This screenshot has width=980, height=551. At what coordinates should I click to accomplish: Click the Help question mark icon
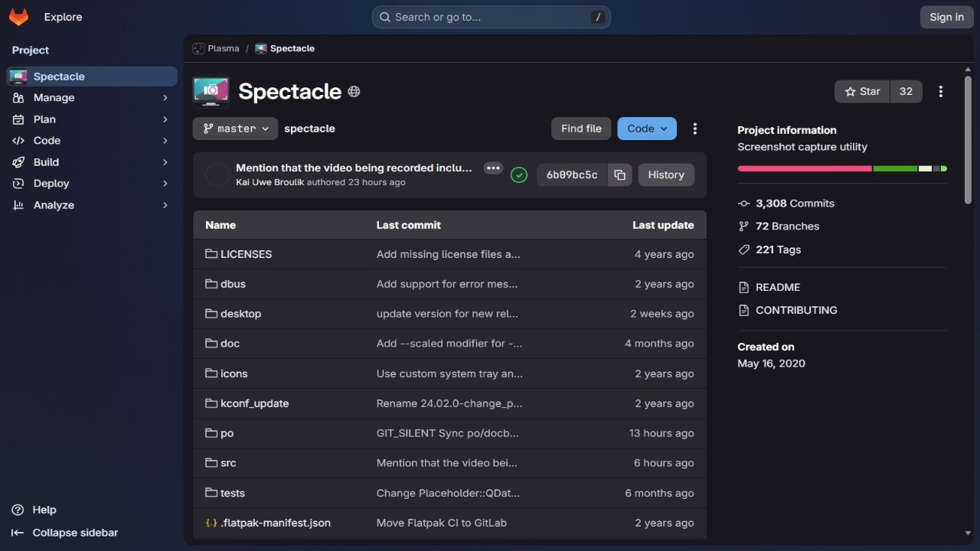(x=18, y=510)
